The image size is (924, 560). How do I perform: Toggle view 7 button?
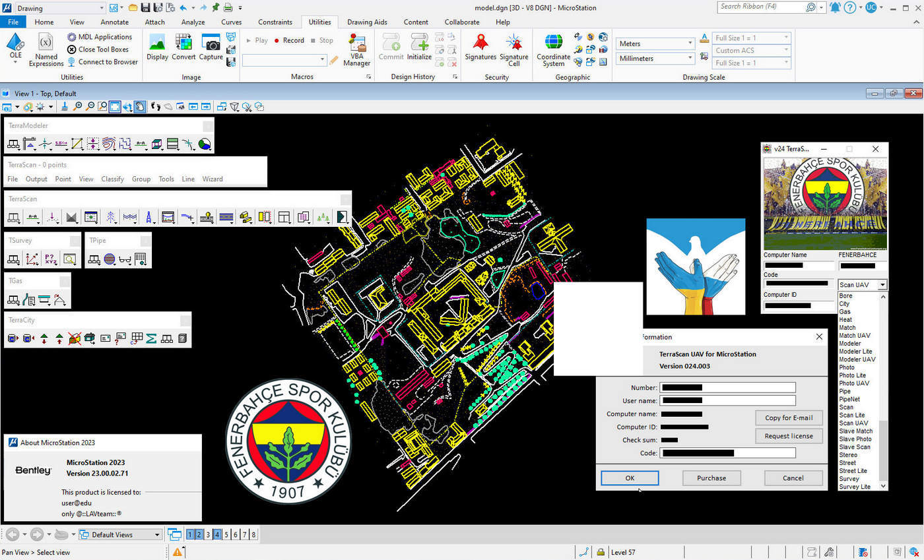245,534
